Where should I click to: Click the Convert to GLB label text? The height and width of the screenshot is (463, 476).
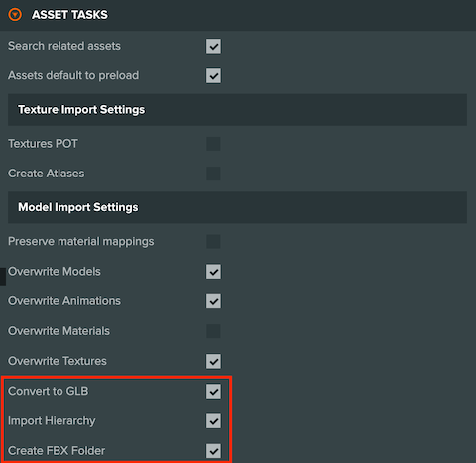tap(49, 391)
